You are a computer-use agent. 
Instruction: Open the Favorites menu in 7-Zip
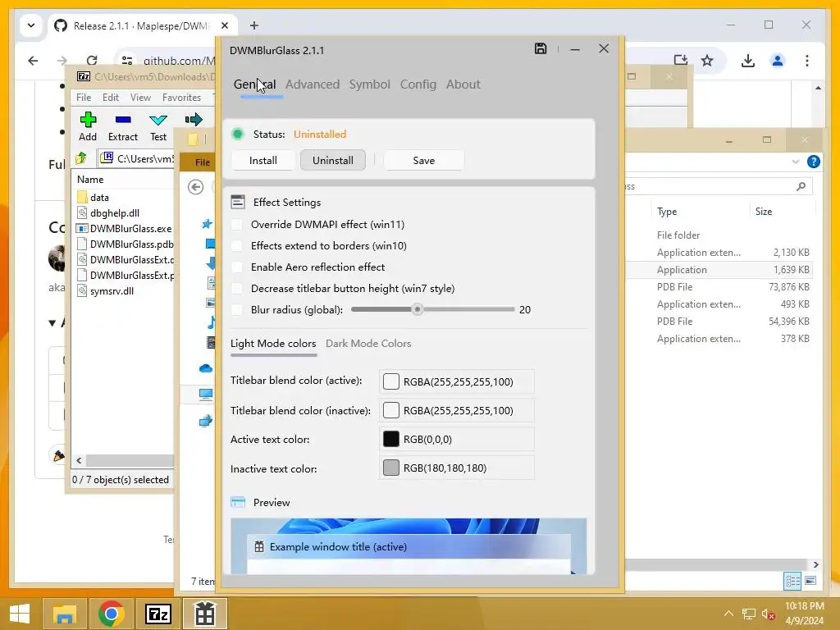tap(181, 98)
